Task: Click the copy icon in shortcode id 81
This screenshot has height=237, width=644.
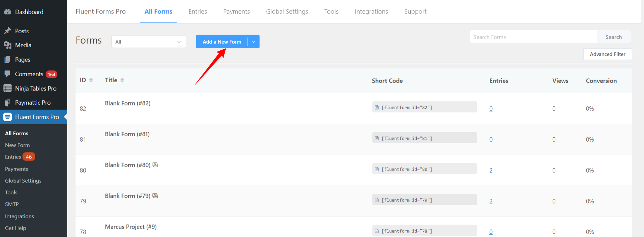Action: (x=377, y=138)
